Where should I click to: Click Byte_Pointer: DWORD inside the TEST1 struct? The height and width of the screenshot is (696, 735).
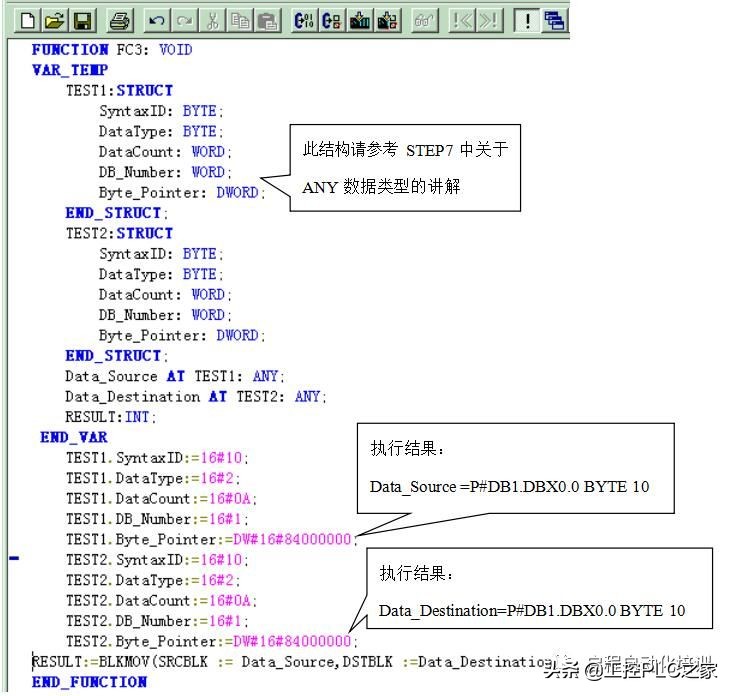point(182,193)
